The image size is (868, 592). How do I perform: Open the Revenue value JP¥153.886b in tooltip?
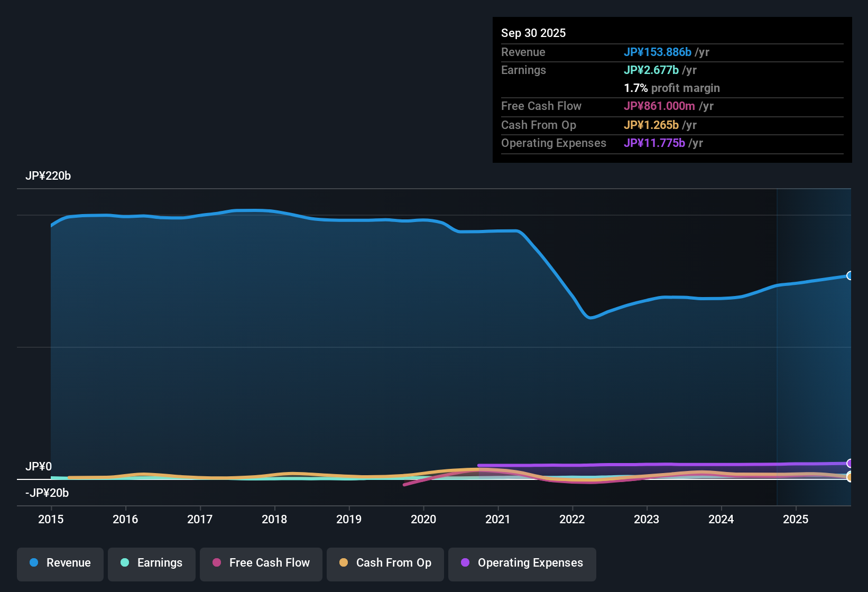(x=658, y=52)
